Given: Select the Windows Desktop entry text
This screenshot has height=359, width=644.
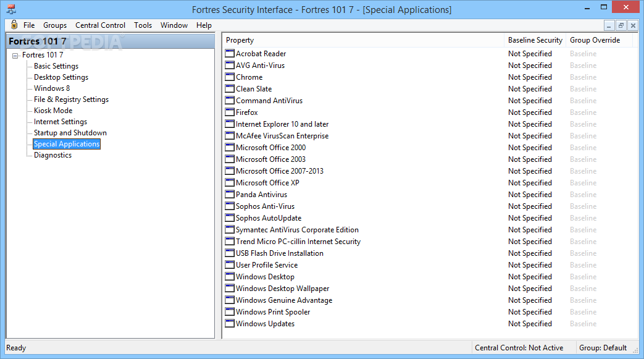Looking at the screenshot, I should [265, 277].
